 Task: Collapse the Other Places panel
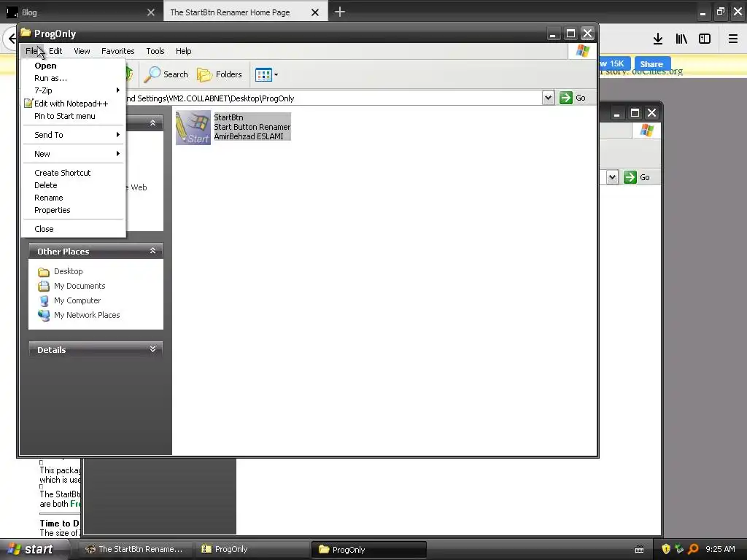(152, 251)
